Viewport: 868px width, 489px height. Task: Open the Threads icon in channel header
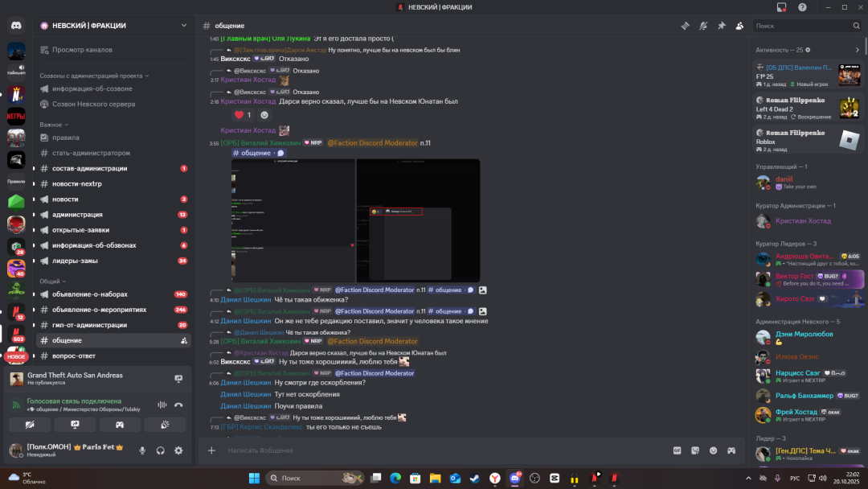pos(685,26)
